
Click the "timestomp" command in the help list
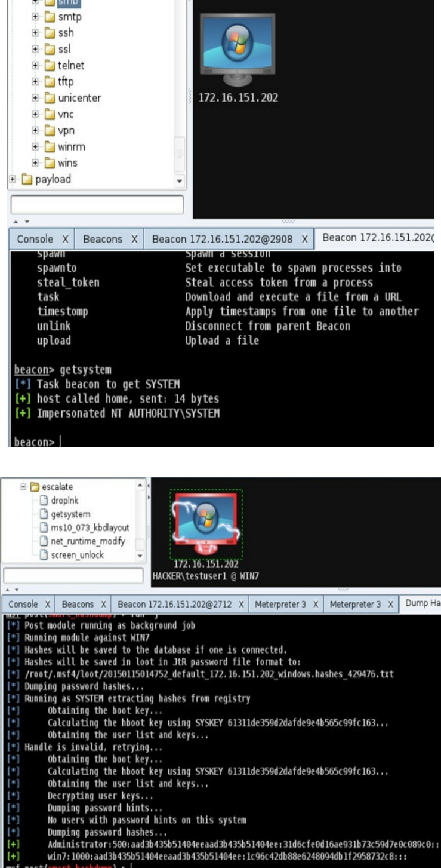tap(63, 311)
